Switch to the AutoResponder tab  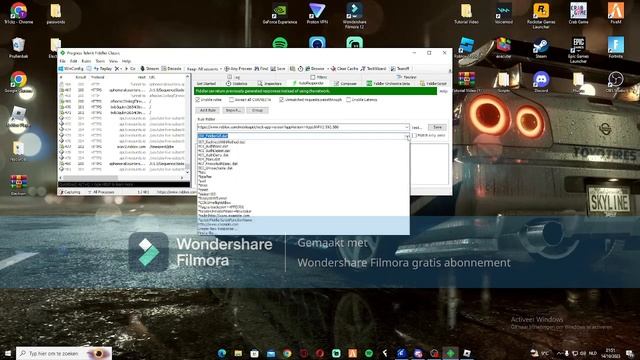(x=308, y=83)
